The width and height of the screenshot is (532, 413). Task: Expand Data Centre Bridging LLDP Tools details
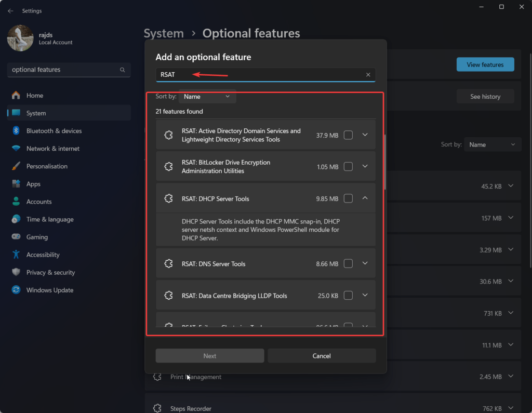tap(365, 295)
